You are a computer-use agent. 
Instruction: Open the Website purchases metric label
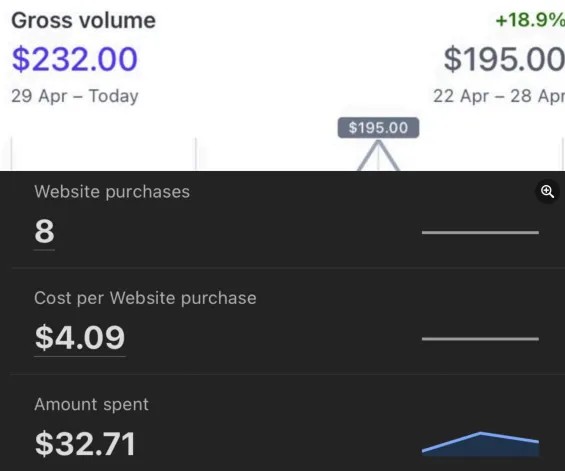pyautogui.click(x=112, y=191)
